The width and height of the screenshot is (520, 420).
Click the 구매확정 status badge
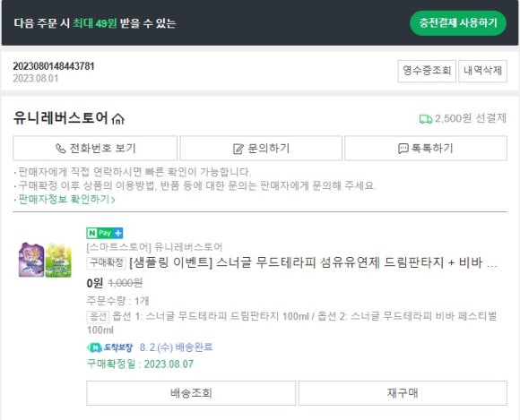point(107,263)
